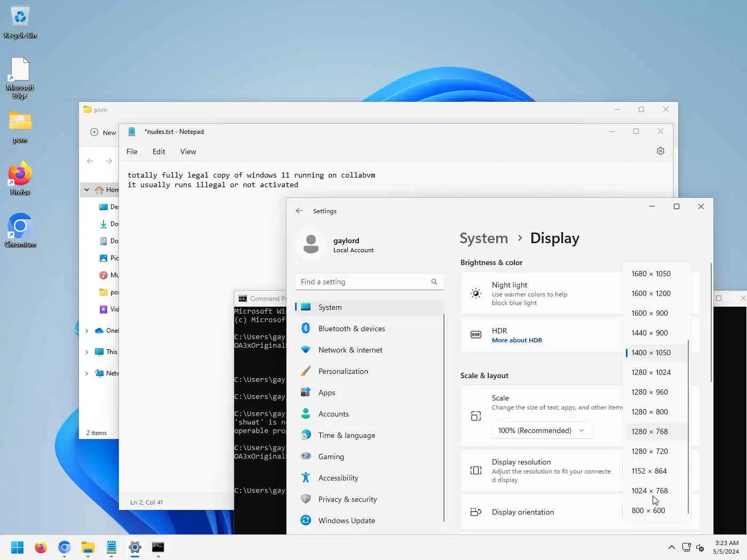Click File Explorer forward arrow
Screen dimensions: 747x560
point(109,161)
